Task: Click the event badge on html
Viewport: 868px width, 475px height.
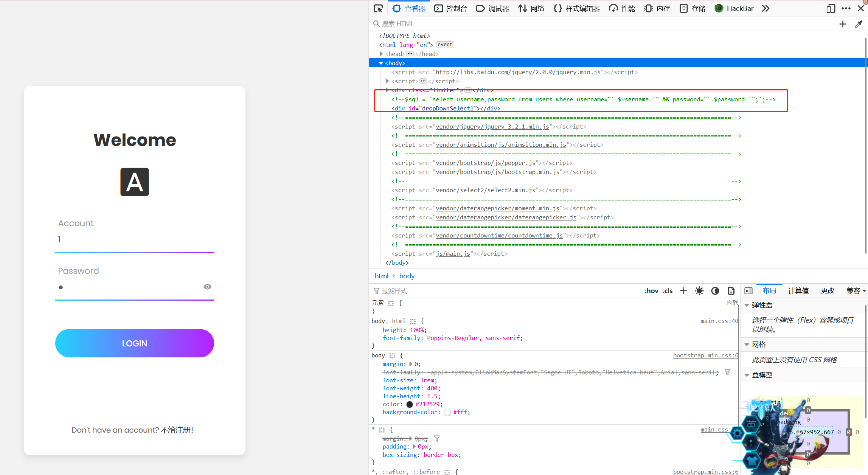Action: point(445,45)
